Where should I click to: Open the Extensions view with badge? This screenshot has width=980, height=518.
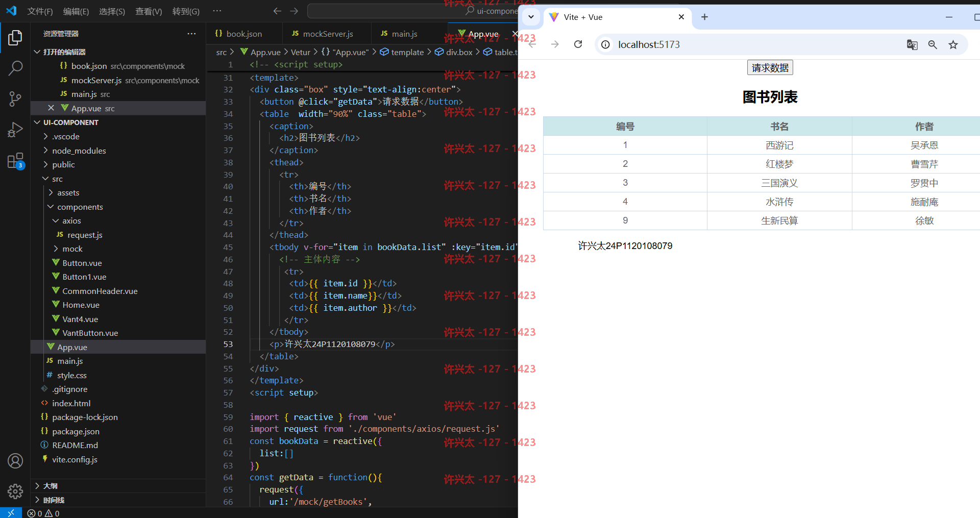click(15, 161)
